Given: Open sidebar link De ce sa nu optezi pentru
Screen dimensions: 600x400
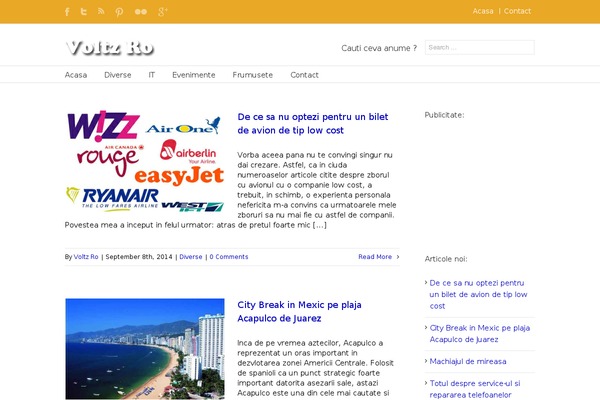Looking at the screenshot, I should pos(478,294).
